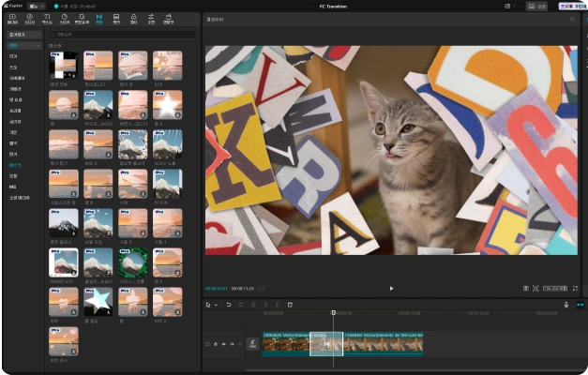
Task: Select the mountain with light rays transition thumbnail
Action: (x=167, y=144)
